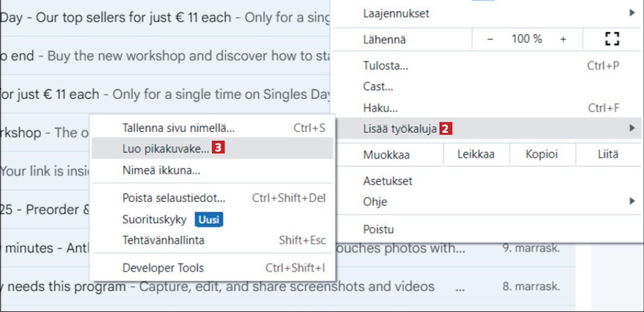Click the Liitä button

[x=608, y=154]
